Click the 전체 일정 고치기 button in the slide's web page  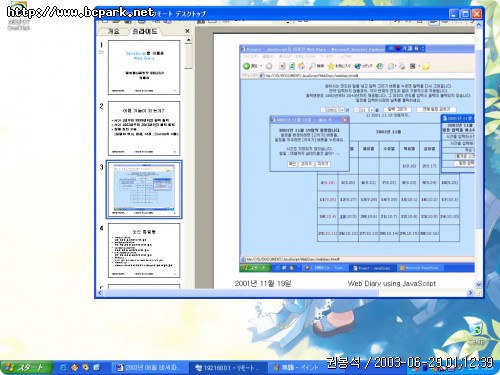[436, 109]
